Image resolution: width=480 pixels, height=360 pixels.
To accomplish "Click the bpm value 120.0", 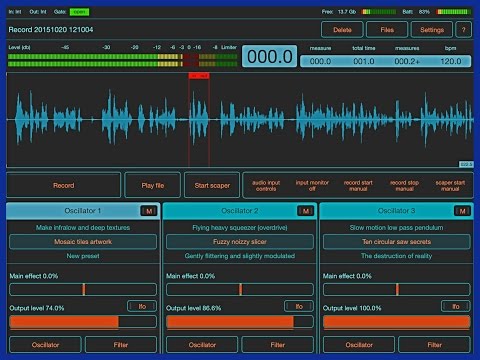I will click(x=451, y=61).
